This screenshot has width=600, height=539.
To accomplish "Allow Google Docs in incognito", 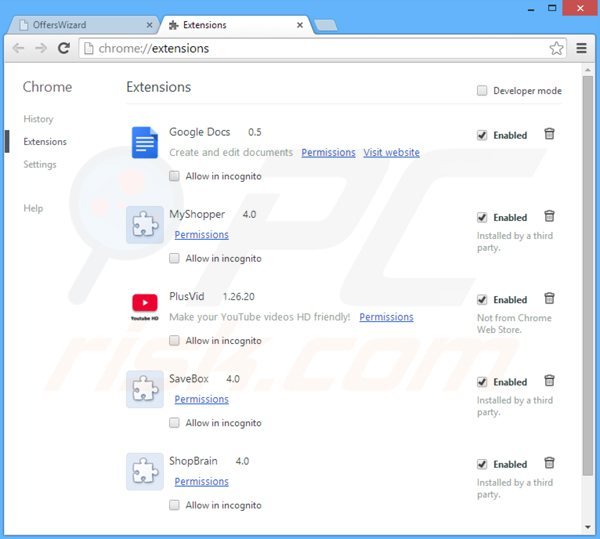I will (174, 176).
